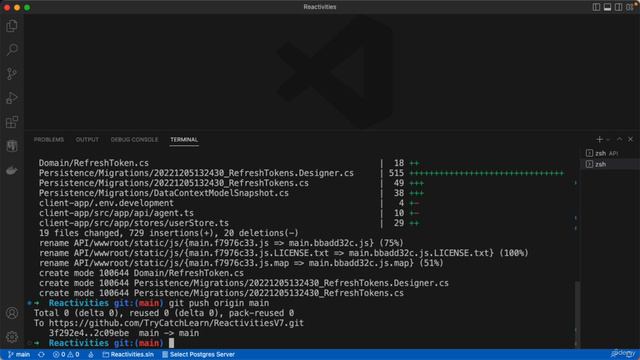Open the Run and Debug view
Viewport: 640px width, 360px height.
click(x=12, y=98)
